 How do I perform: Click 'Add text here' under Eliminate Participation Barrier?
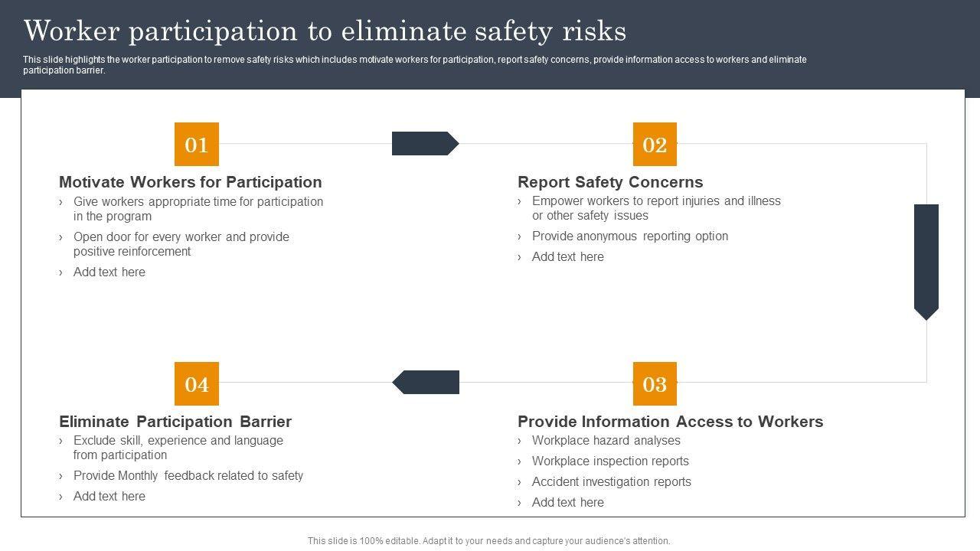coord(109,497)
